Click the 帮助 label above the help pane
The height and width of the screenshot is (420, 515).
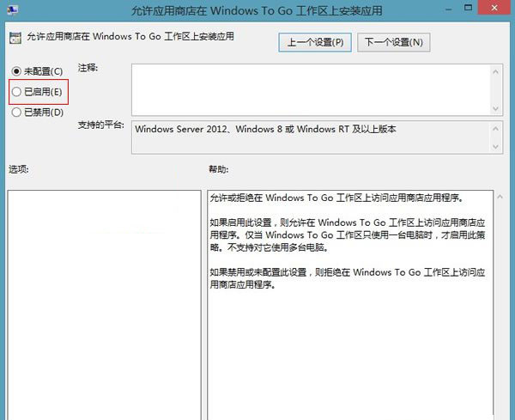click(x=219, y=169)
